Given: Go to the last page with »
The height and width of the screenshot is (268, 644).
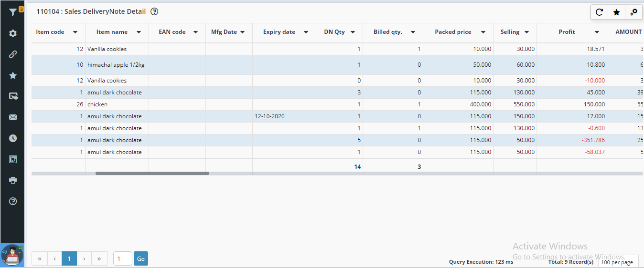Looking at the screenshot, I should click(x=99, y=258).
